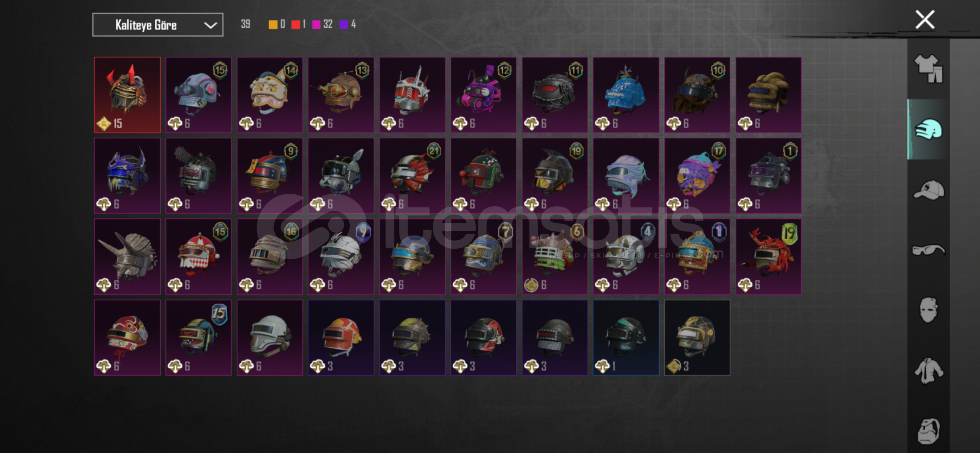Image resolution: width=980 pixels, height=453 pixels.
Task: Open the face mask category icon
Action: pos(928,310)
